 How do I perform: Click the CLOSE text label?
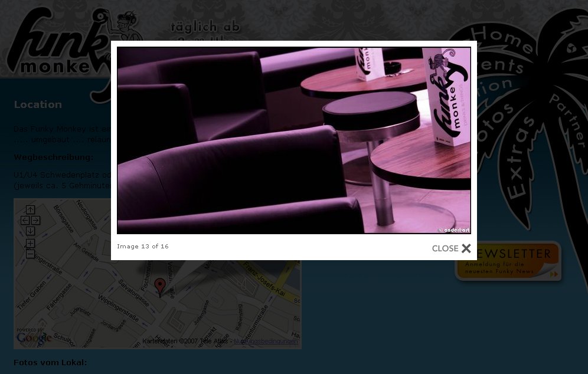(445, 248)
